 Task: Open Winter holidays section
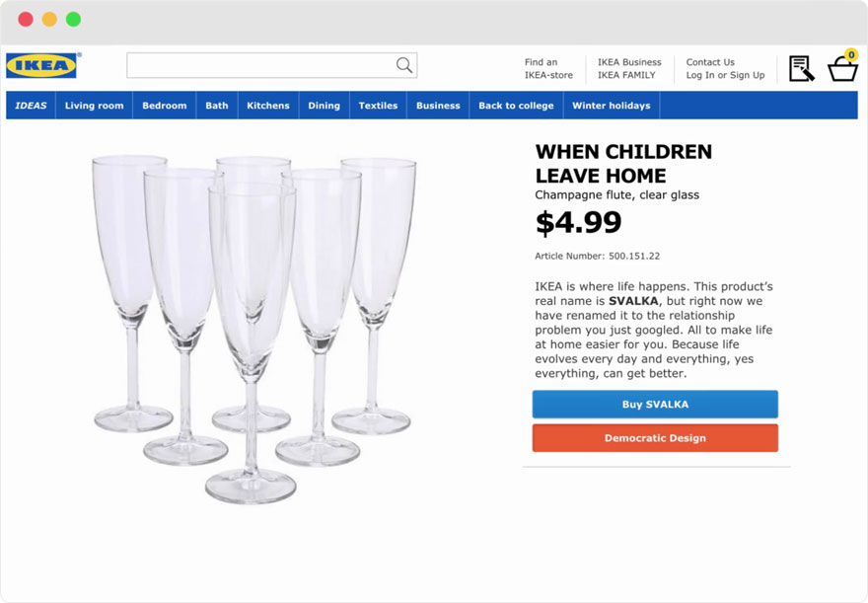(612, 106)
